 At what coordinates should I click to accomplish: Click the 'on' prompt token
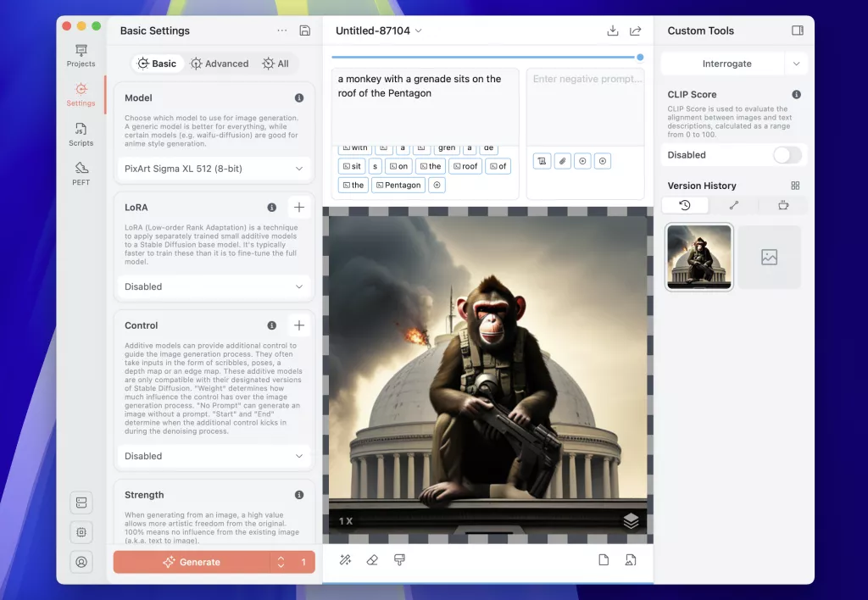point(398,166)
